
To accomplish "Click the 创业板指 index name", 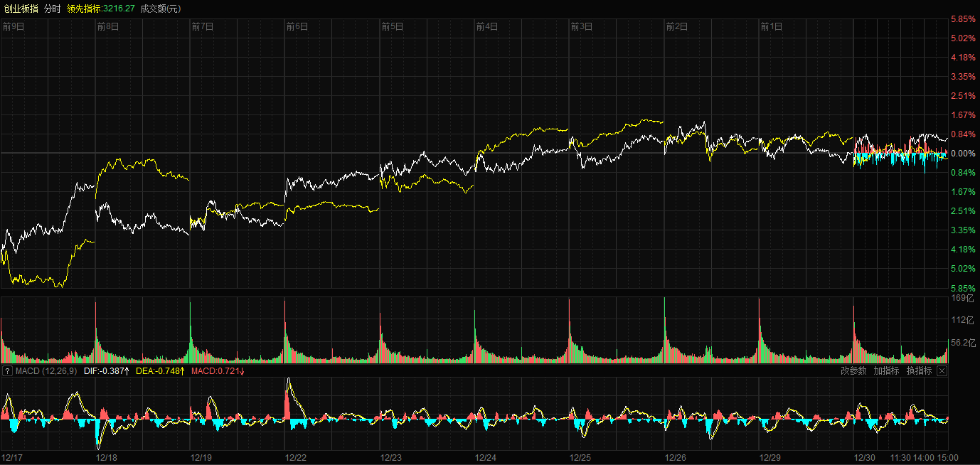I will click(21, 9).
